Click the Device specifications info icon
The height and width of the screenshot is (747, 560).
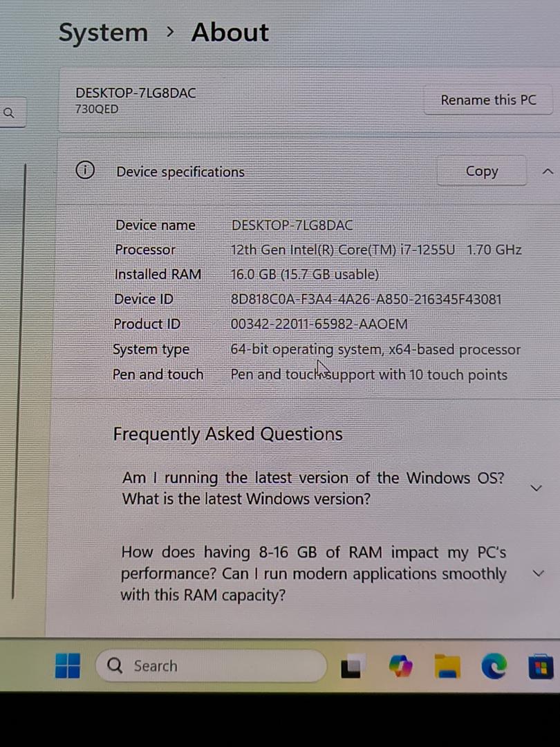(x=85, y=170)
